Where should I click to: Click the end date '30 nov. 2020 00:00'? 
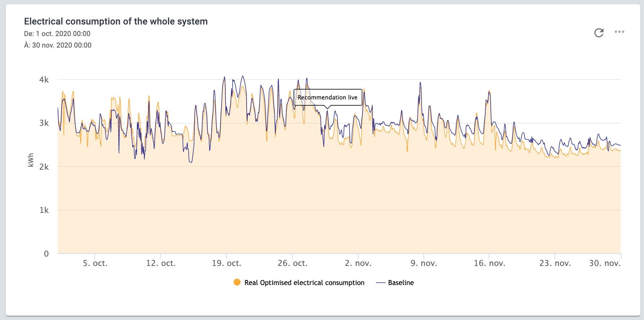[x=62, y=45]
